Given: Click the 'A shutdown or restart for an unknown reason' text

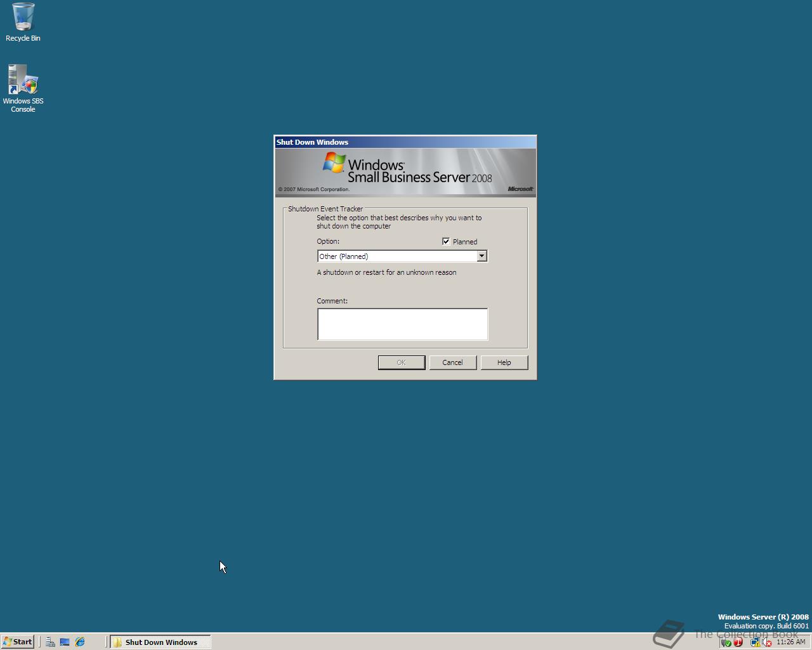Looking at the screenshot, I should click(386, 272).
